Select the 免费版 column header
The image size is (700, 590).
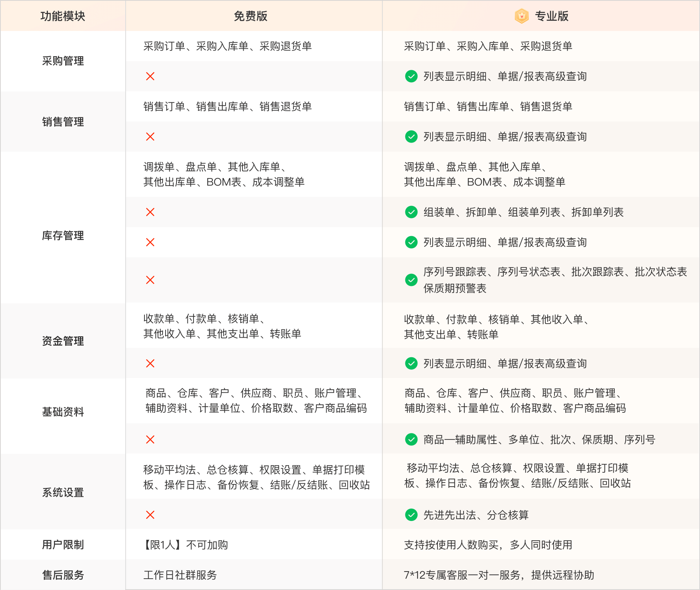(250, 16)
